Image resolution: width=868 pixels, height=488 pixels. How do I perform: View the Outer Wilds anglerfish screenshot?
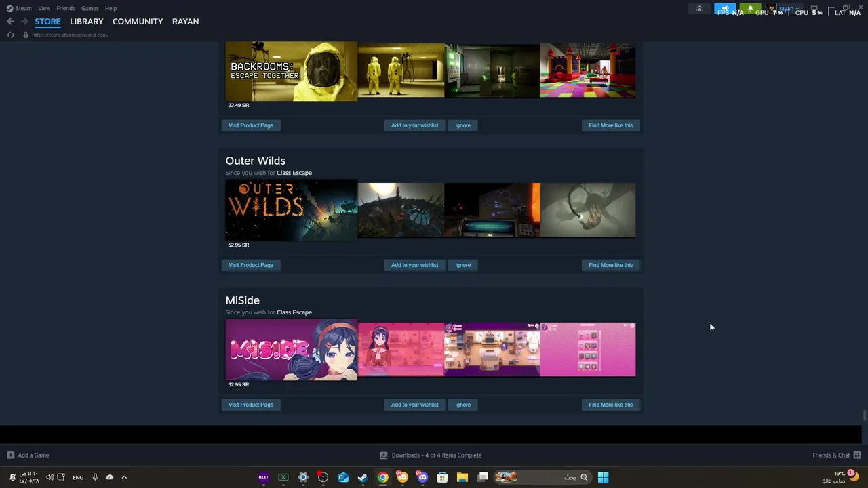pyautogui.click(x=588, y=210)
